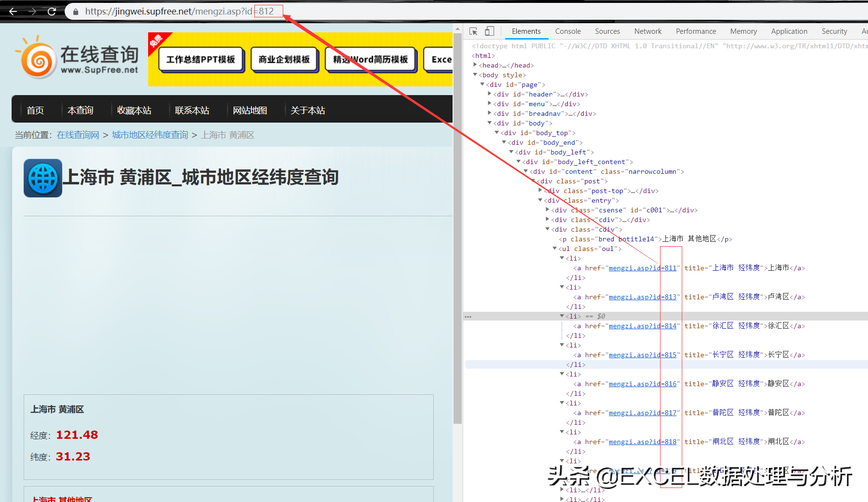Click the padlock site security icon
The height and width of the screenshot is (502, 868).
click(x=76, y=12)
